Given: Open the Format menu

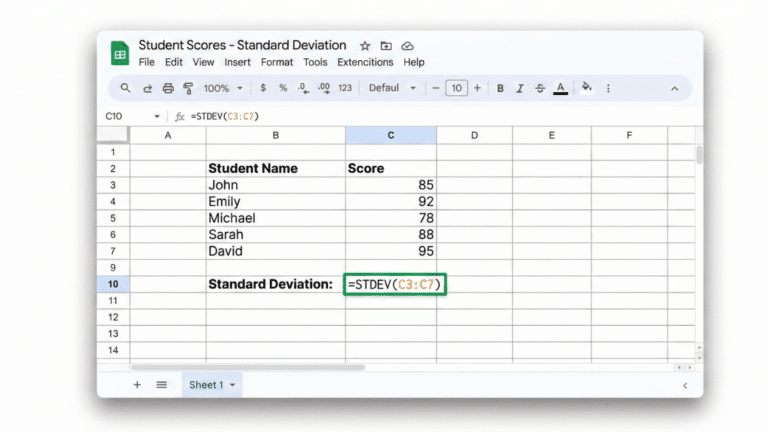Looking at the screenshot, I should pyautogui.click(x=277, y=62).
